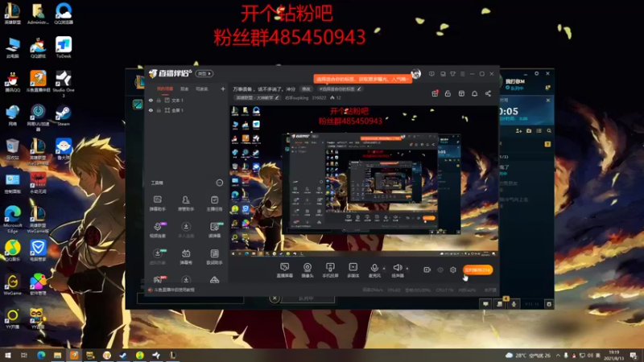This screenshot has width=644, height=362.
Task: Open the message icon in title bar
Action: coord(431,74)
